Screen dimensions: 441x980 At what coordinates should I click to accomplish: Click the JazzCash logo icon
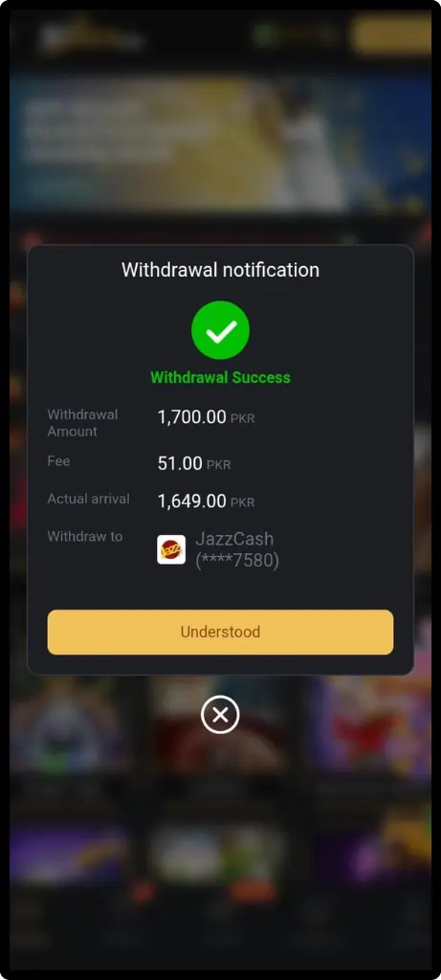point(171,549)
